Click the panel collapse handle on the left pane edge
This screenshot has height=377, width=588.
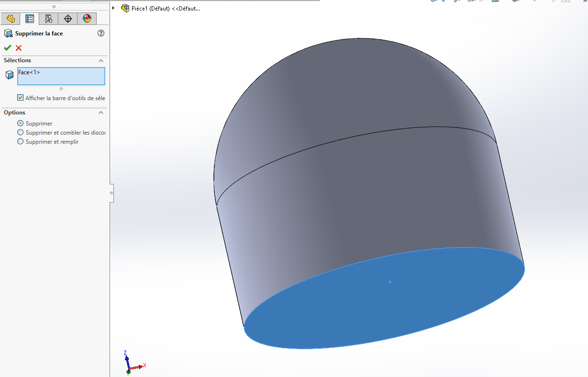[111, 193]
